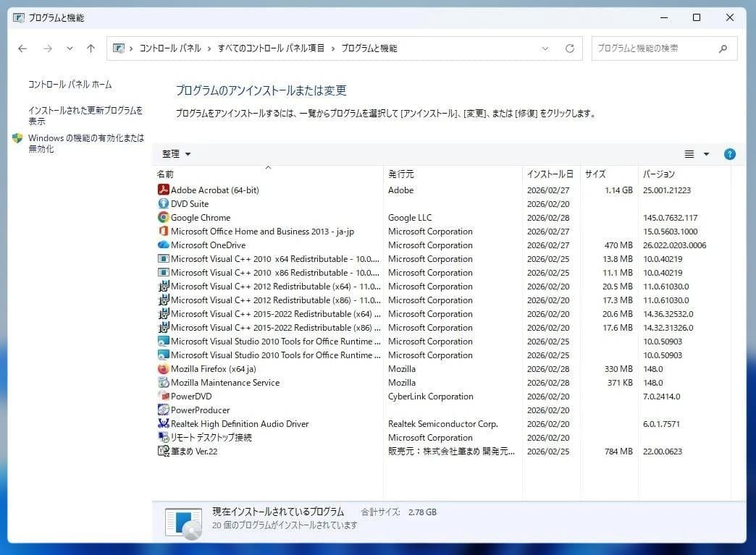Select the Adobe Acrobat (64-bit) icon
This screenshot has width=756, height=555.
click(164, 190)
